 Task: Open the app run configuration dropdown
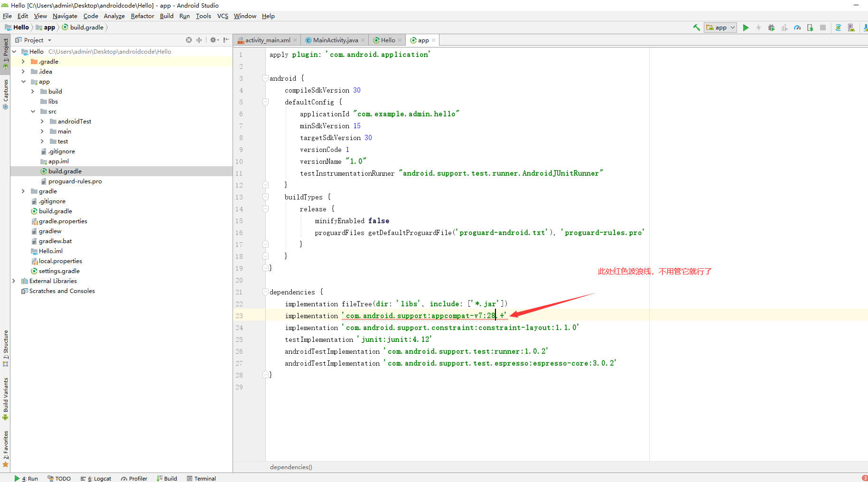pos(720,28)
